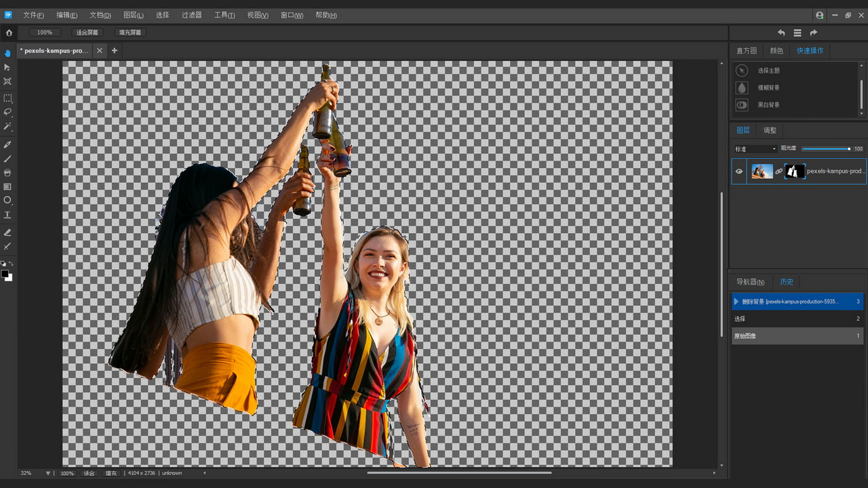Viewport: 868px width, 488px height.
Task: Choose the Rectangular Marquee selection tool
Action: click(x=7, y=98)
